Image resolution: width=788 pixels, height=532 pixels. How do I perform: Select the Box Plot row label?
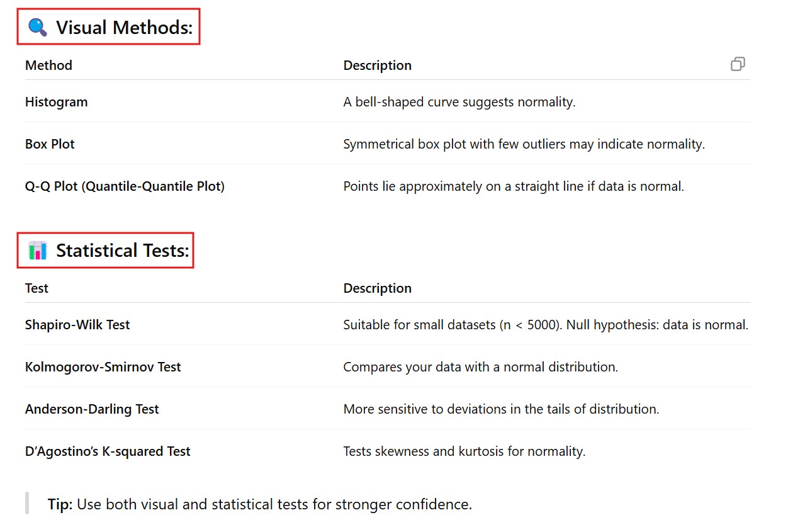[50, 144]
